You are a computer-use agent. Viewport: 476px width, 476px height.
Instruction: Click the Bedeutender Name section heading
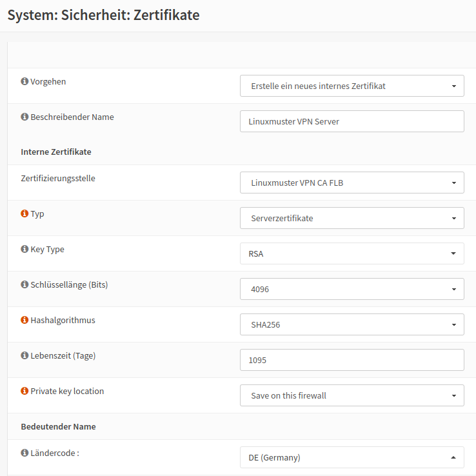pos(58,426)
